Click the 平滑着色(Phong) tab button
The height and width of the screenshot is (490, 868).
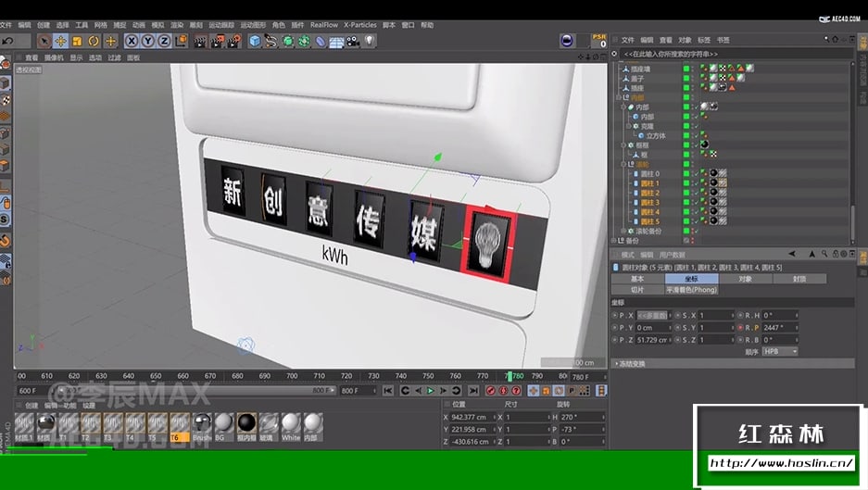tap(691, 289)
